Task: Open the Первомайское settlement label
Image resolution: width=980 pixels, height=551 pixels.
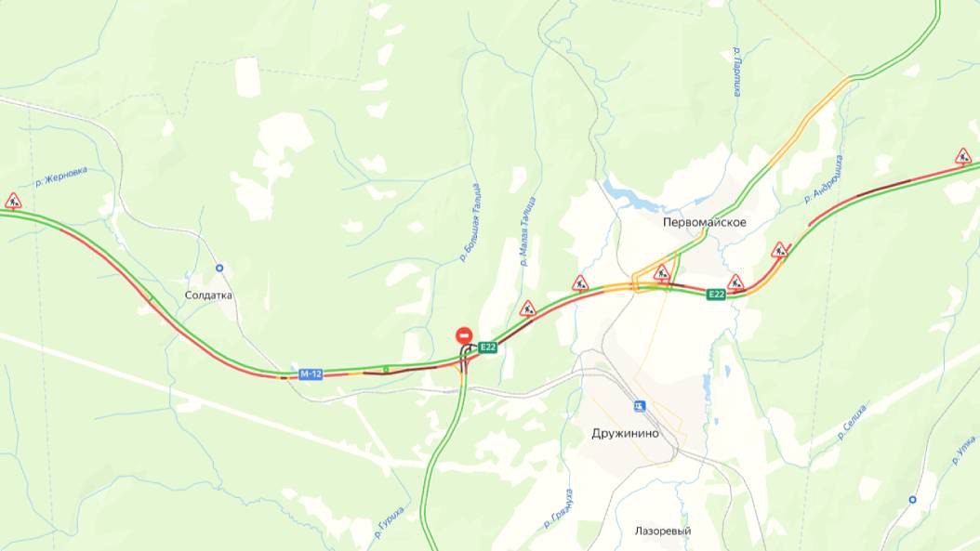Action: [705, 222]
